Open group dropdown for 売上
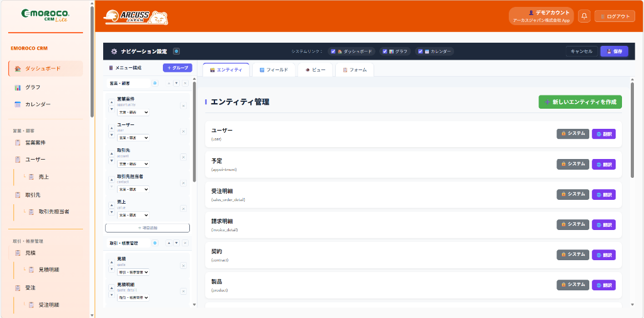This screenshot has width=644, height=318. [x=133, y=215]
